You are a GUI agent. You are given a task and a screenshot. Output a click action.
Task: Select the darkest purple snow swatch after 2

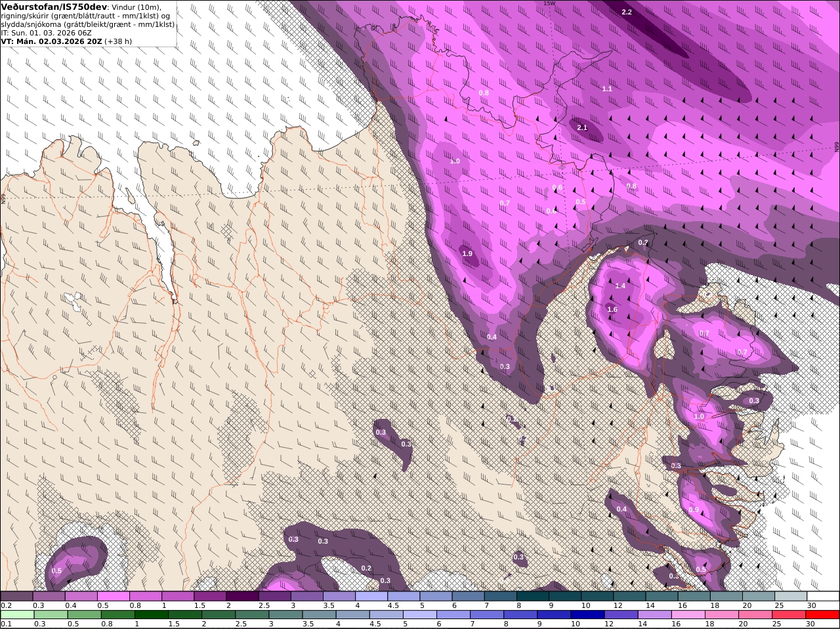(x=242, y=596)
